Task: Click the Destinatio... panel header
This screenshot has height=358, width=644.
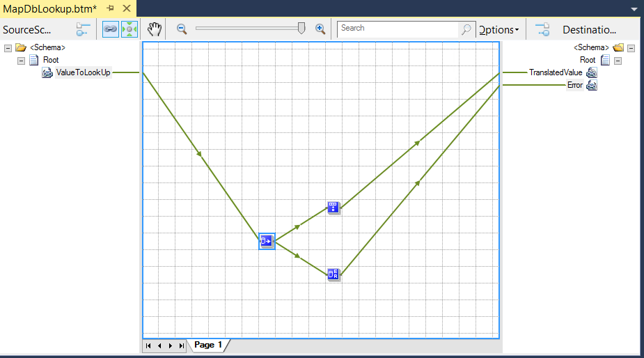Action: [590, 29]
